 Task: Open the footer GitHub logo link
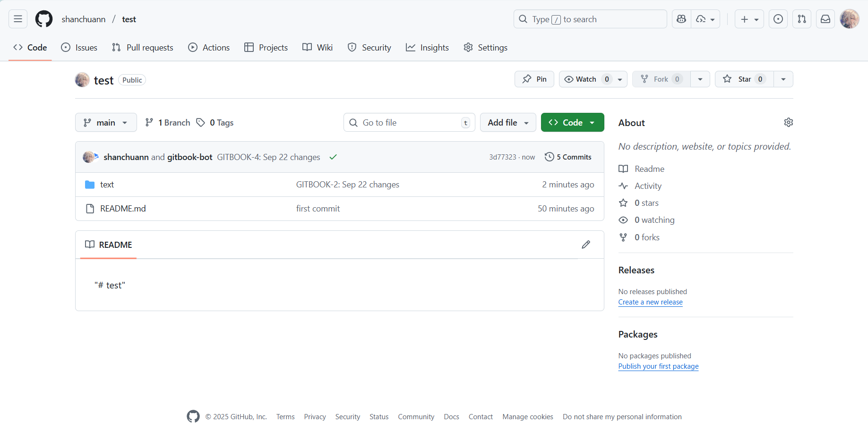[x=193, y=416]
